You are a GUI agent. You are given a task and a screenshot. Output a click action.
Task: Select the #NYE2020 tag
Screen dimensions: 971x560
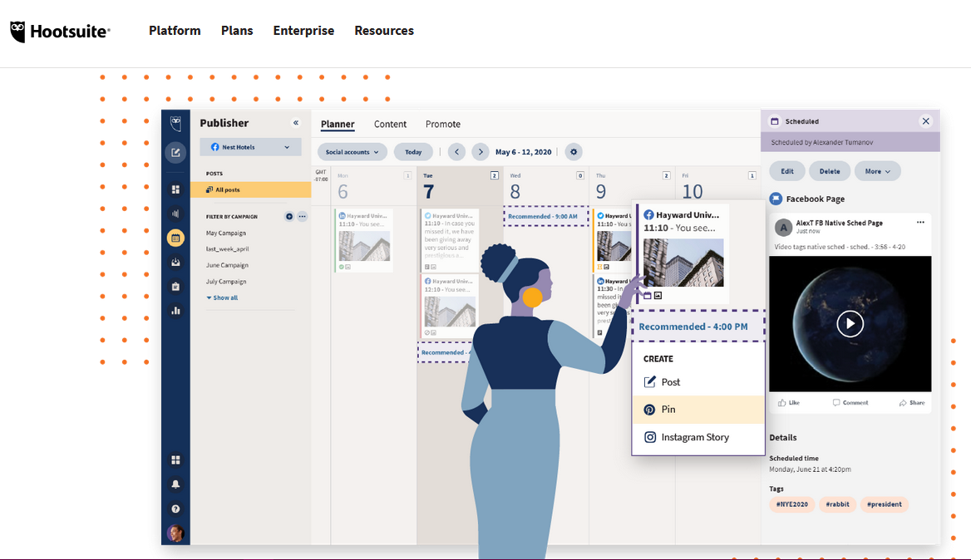click(792, 504)
